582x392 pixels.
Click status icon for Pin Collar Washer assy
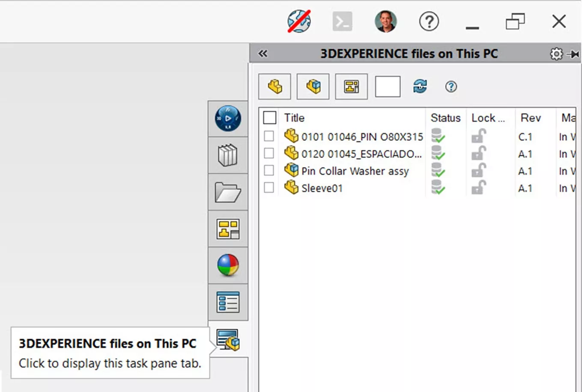[438, 170]
